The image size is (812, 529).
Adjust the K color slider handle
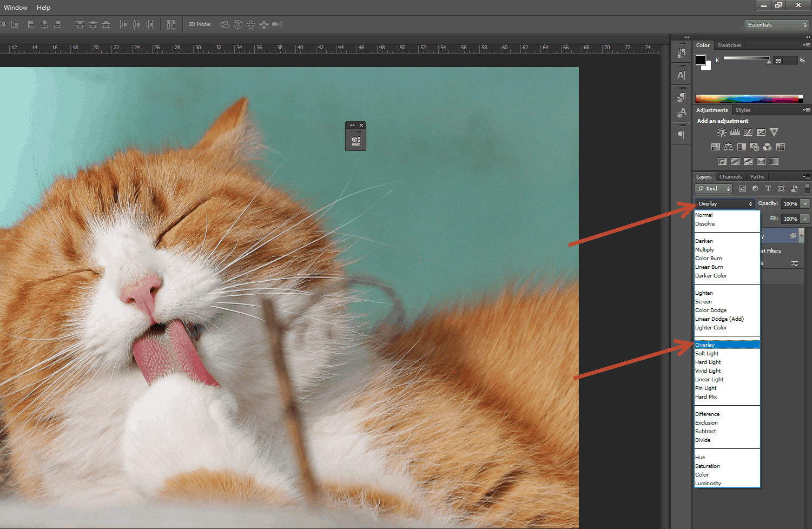click(x=769, y=62)
